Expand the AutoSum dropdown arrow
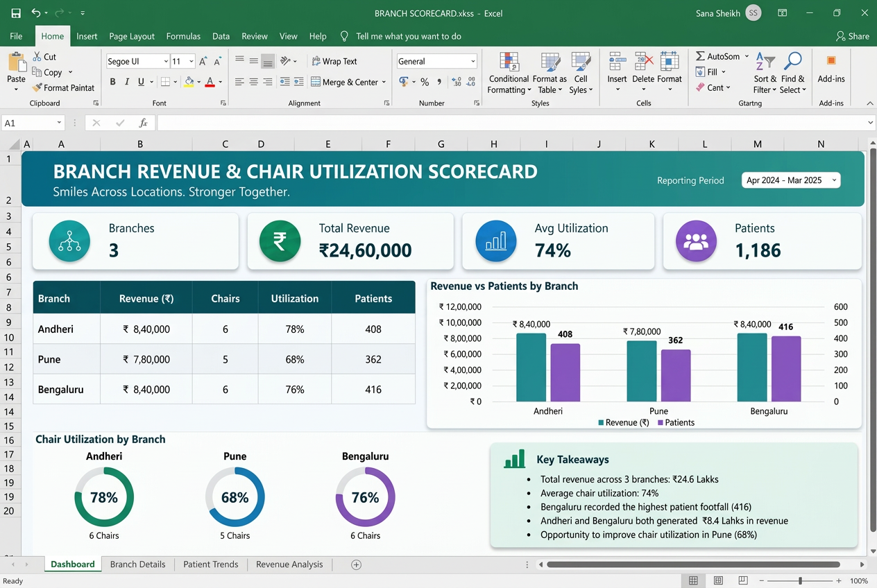The height and width of the screenshot is (588, 877). (x=747, y=57)
